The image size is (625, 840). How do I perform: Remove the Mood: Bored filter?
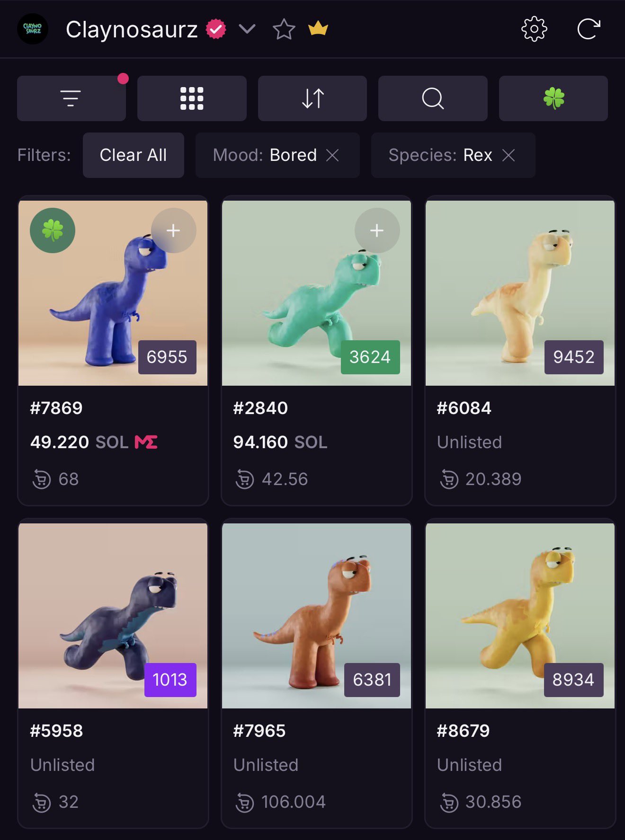333,155
